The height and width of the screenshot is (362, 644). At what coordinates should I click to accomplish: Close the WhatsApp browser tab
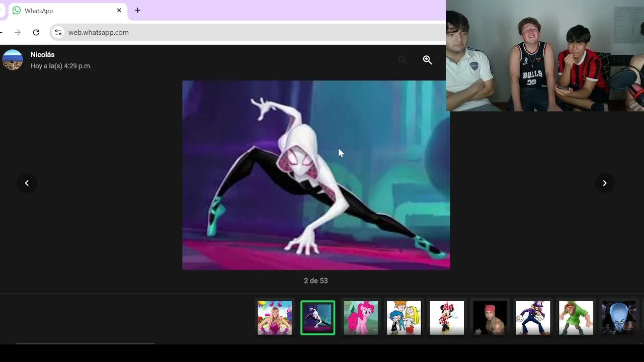[x=119, y=11]
